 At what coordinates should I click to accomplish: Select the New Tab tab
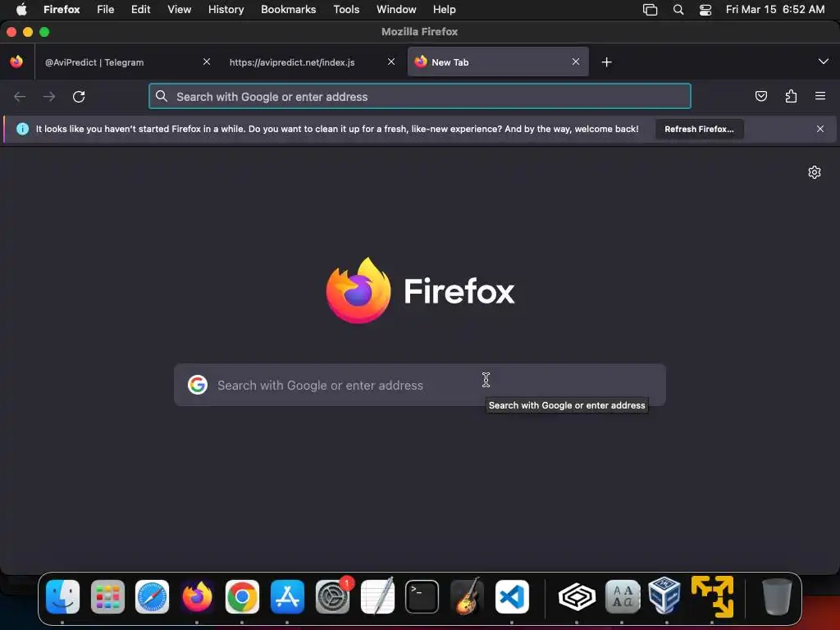pyautogui.click(x=498, y=62)
